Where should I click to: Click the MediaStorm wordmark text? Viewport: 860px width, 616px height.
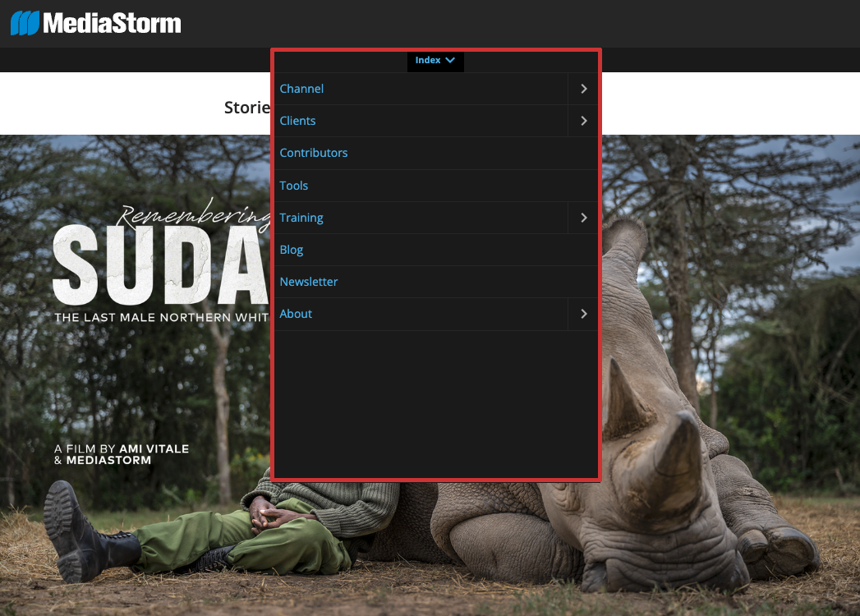click(x=112, y=23)
